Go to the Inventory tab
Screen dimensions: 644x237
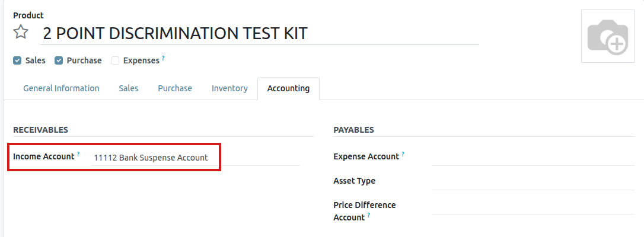[229, 88]
